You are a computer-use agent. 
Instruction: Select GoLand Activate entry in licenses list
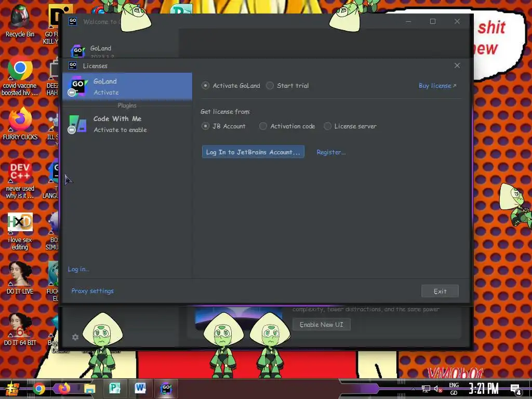[127, 87]
